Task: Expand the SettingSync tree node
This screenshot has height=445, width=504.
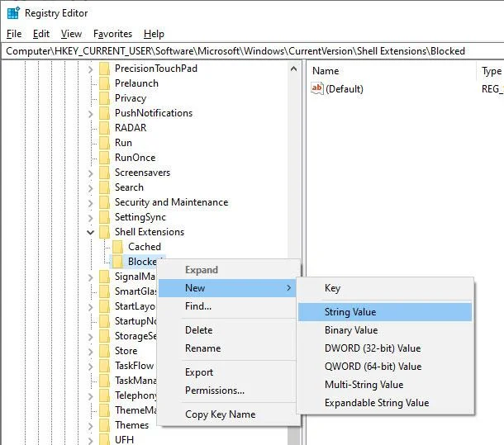Action: click(91, 218)
